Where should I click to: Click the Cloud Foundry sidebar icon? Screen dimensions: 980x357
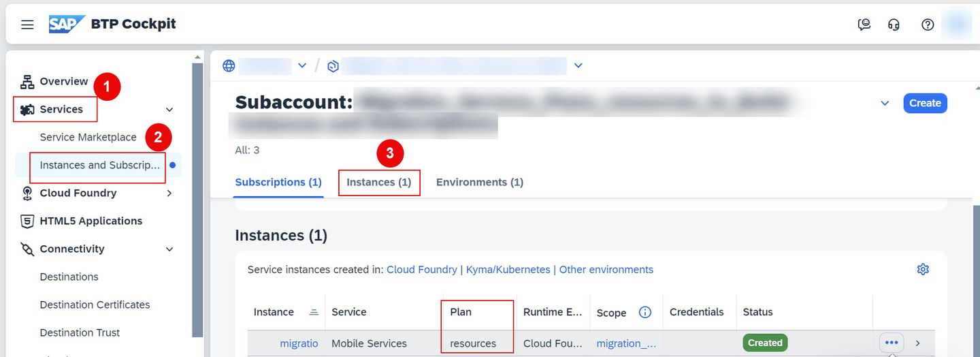(27, 193)
